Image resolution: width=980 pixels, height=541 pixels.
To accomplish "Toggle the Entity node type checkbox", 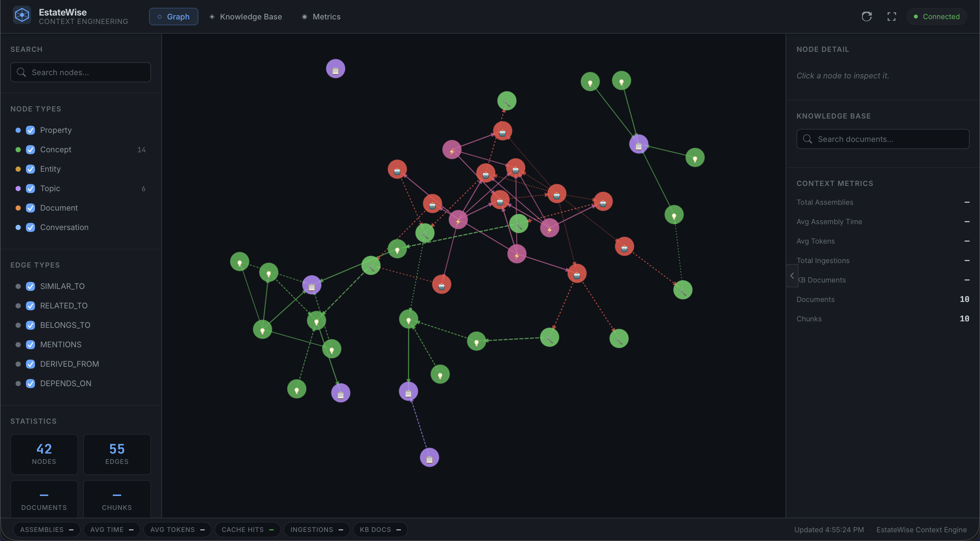I will tap(30, 169).
